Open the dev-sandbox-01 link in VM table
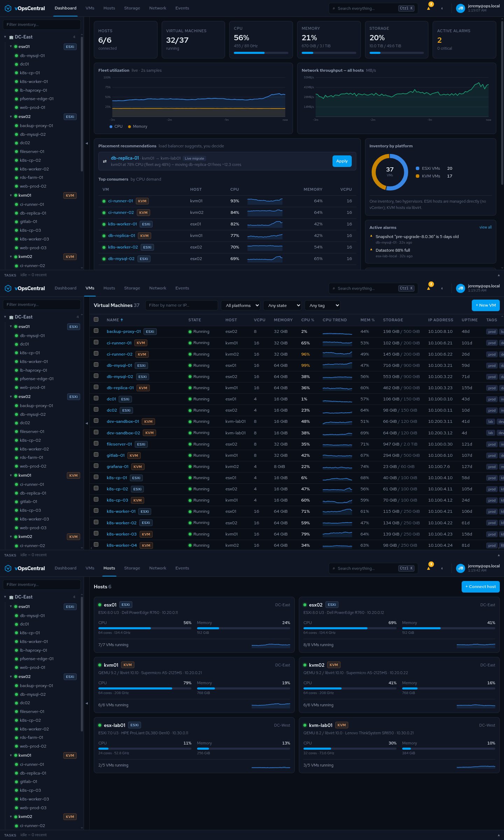The image size is (504, 840). point(123,422)
